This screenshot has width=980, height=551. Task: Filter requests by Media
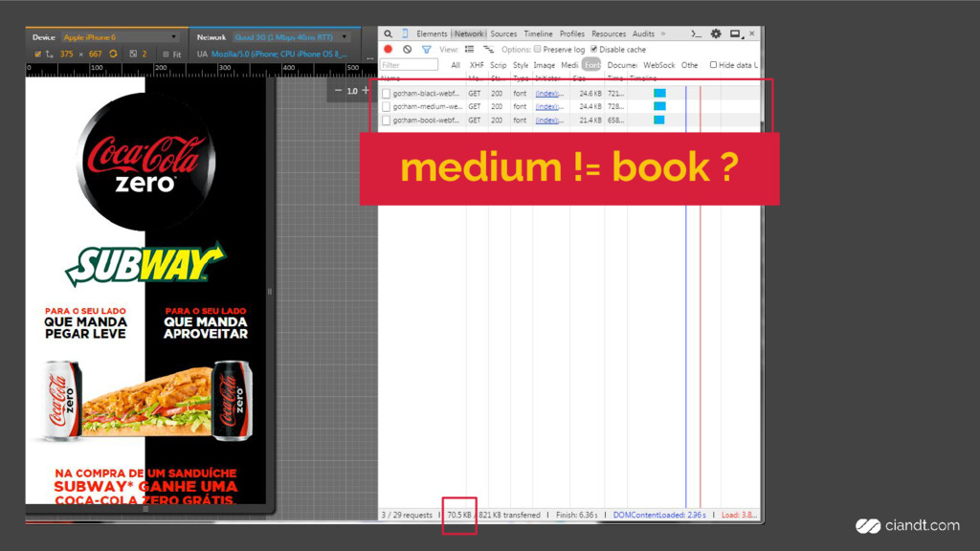569,65
